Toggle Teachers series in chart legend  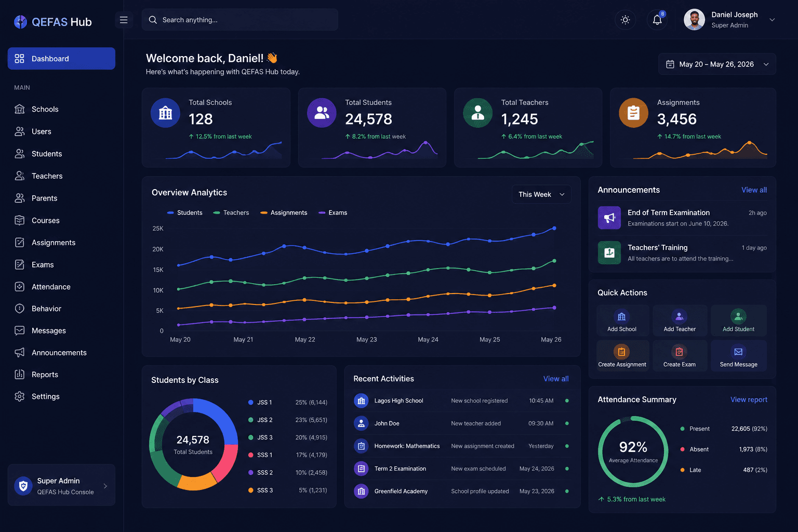click(x=231, y=212)
